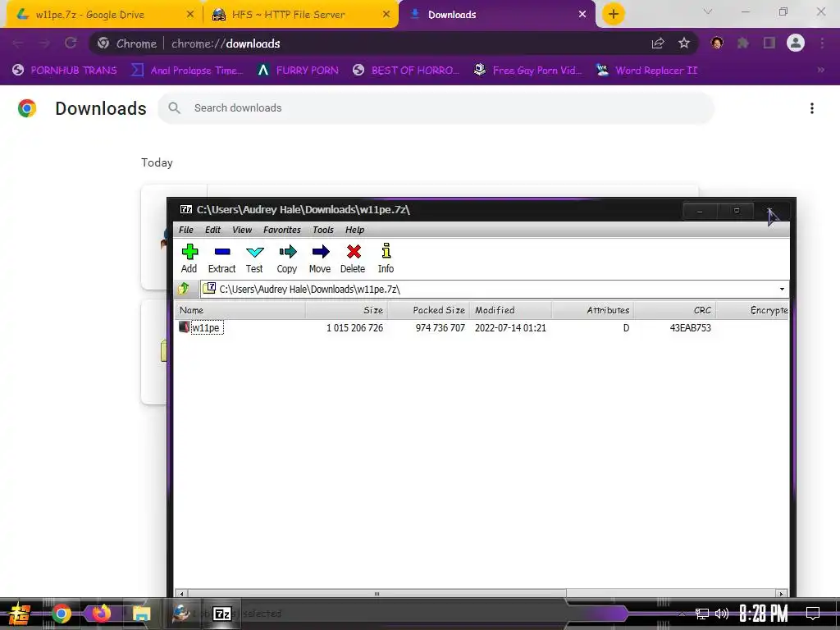Close the HFS HTTP File Server tab
The image size is (840, 630).
(x=386, y=15)
